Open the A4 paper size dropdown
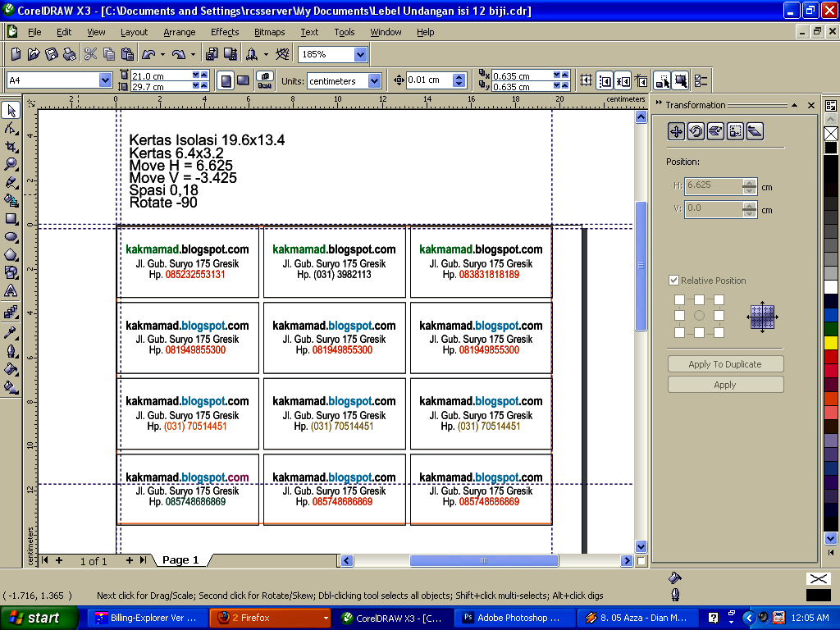 tap(105, 80)
